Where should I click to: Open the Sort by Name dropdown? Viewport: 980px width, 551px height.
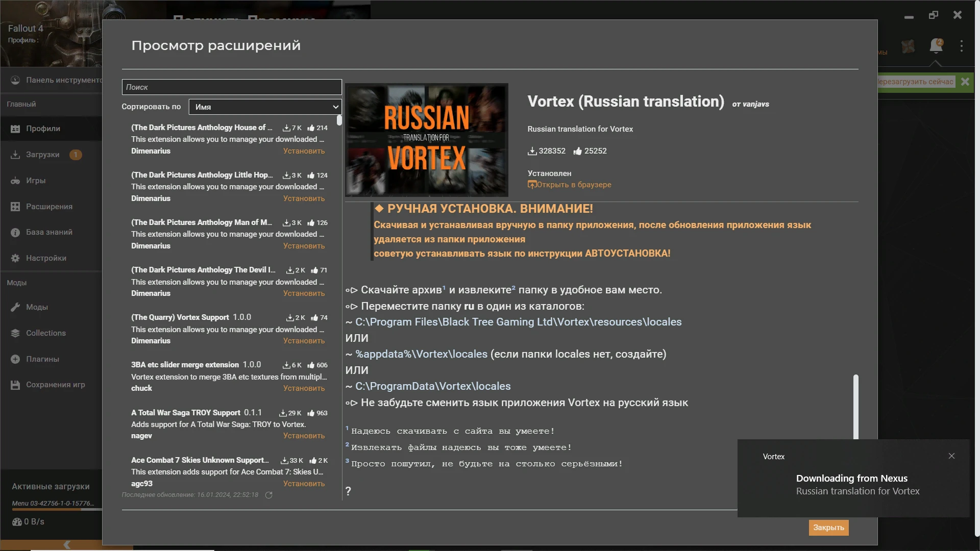point(265,107)
